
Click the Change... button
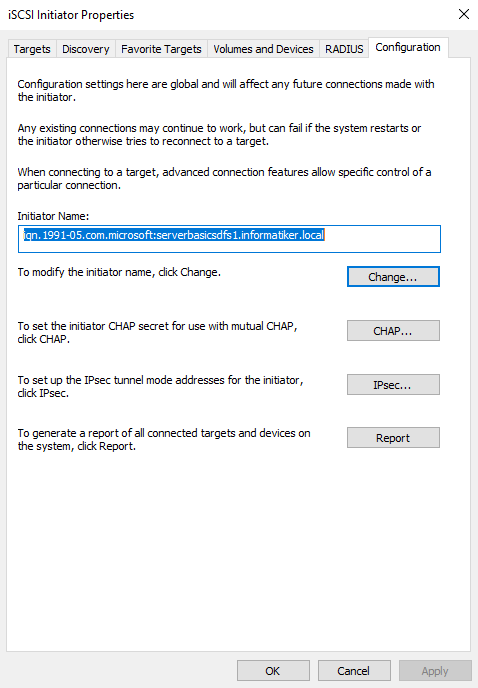393,277
